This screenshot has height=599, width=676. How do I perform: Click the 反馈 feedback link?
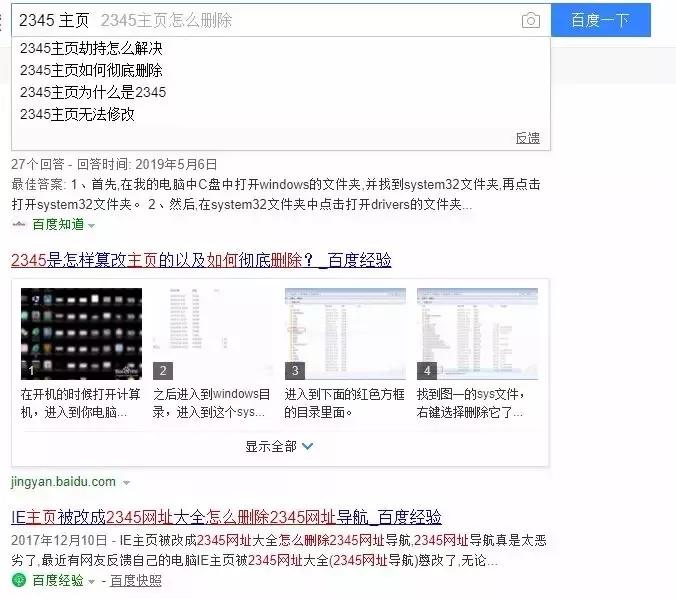527,138
